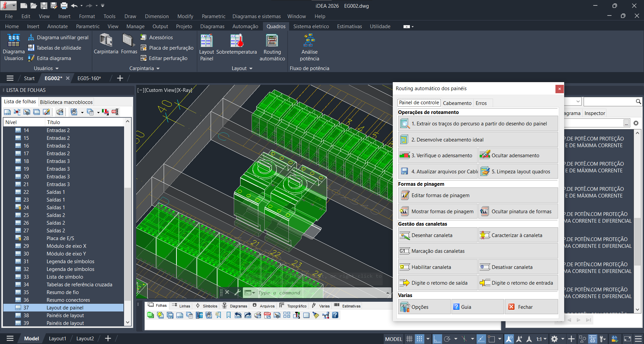Toggle the grid display in the status bar
Image resolution: width=644 pixels, height=344 pixels.
click(x=410, y=339)
